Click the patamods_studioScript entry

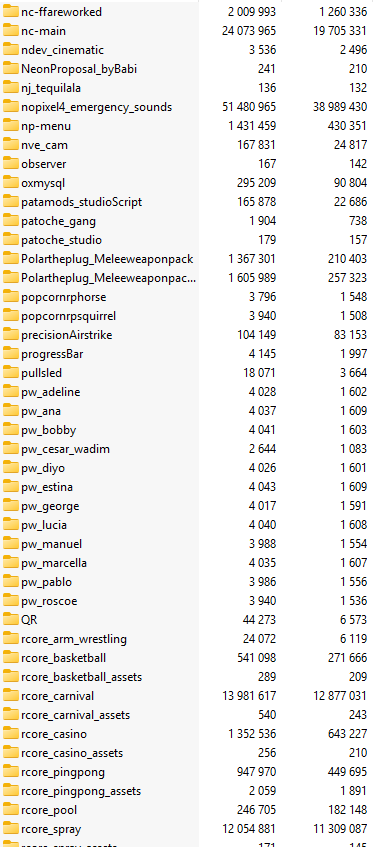(186, 202)
